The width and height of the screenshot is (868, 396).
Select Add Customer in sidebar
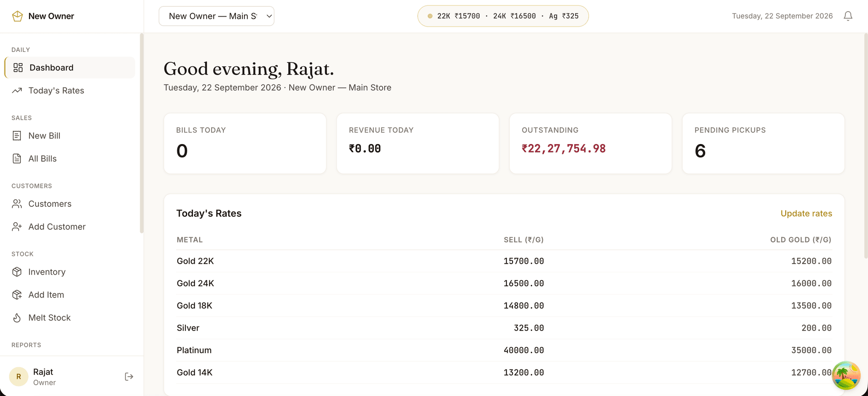coord(70,227)
